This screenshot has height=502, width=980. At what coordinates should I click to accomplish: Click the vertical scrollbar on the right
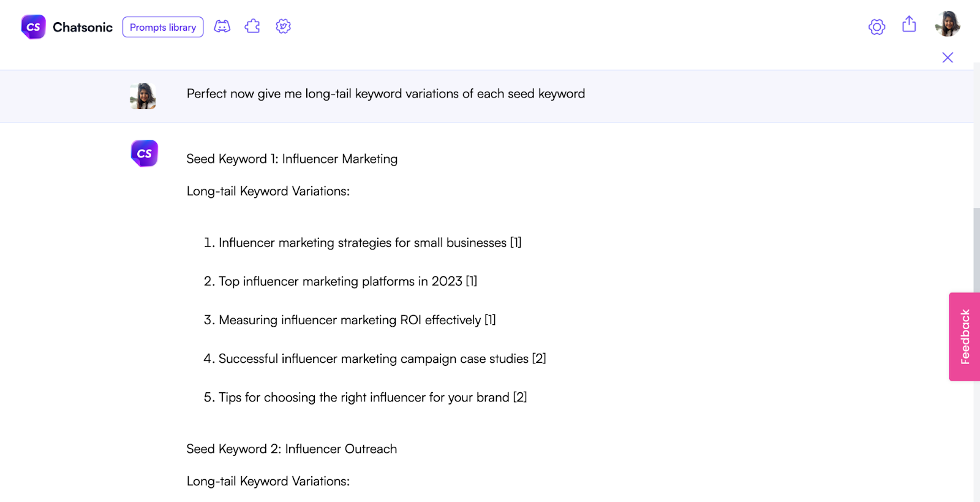(976, 257)
